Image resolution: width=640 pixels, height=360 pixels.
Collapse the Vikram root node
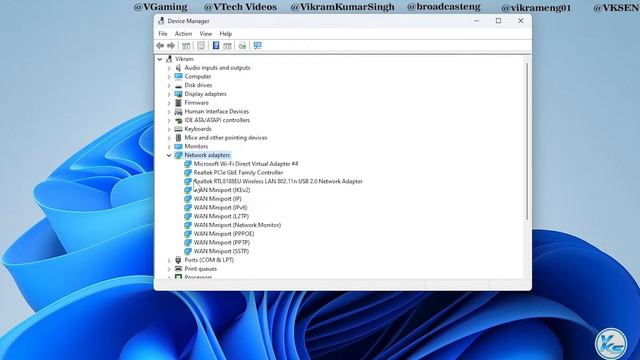coord(160,59)
